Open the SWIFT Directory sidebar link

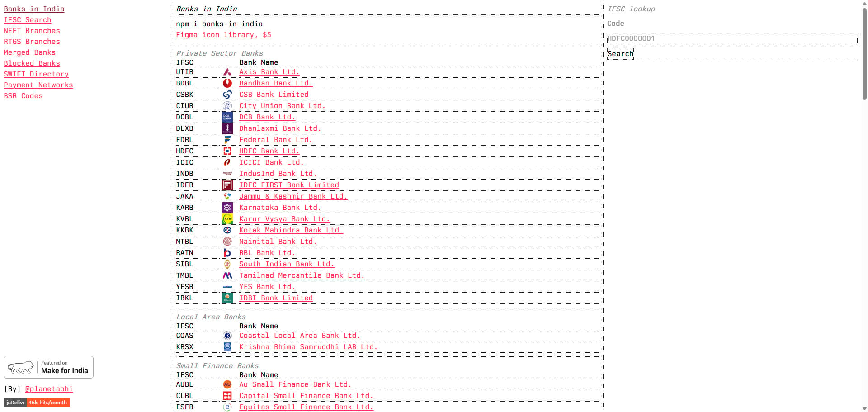(x=36, y=74)
